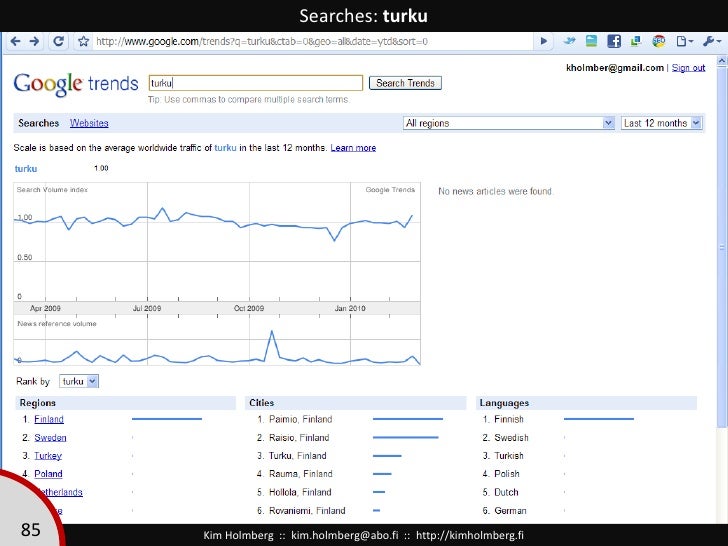Screen dimensions: 728x546
Task: Open the Turkey region link
Action: pos(48,455)
